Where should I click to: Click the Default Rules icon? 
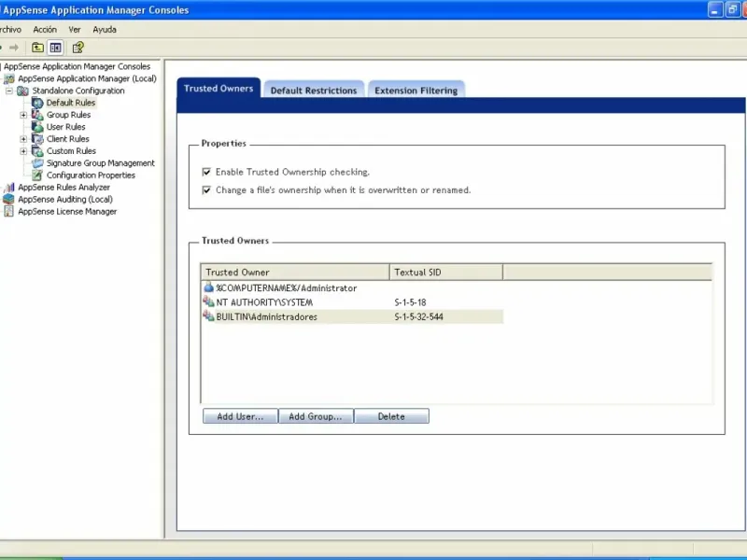(37, 103)
